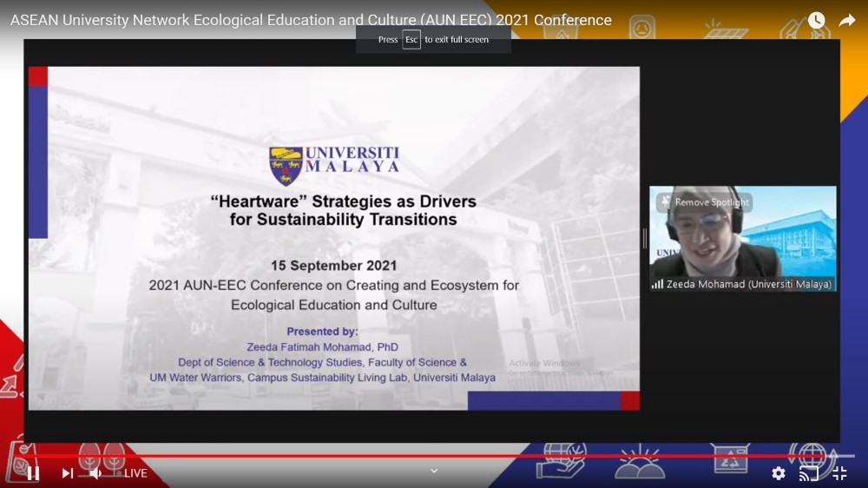The height and width of the screenshot is (488, 868).
Task: Add video to Watch Later
Action: [x=816, y=20]
